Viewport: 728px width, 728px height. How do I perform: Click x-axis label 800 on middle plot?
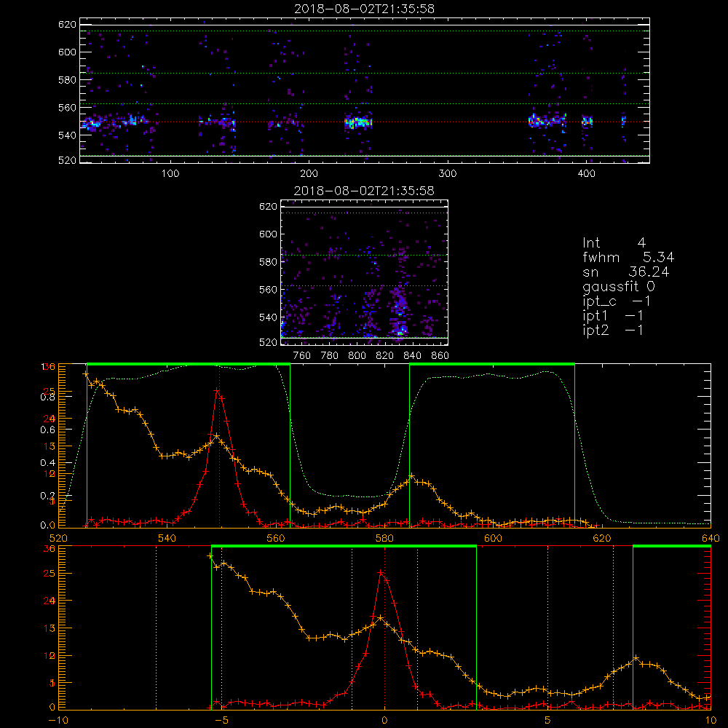[x=357, y=356]
